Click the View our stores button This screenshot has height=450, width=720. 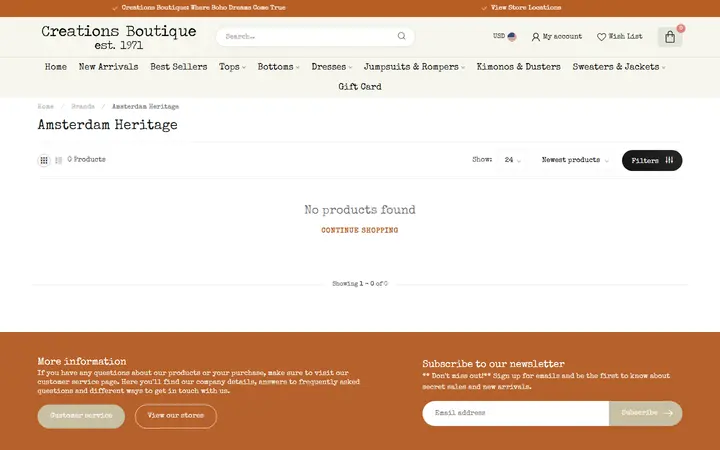[176, 416]
